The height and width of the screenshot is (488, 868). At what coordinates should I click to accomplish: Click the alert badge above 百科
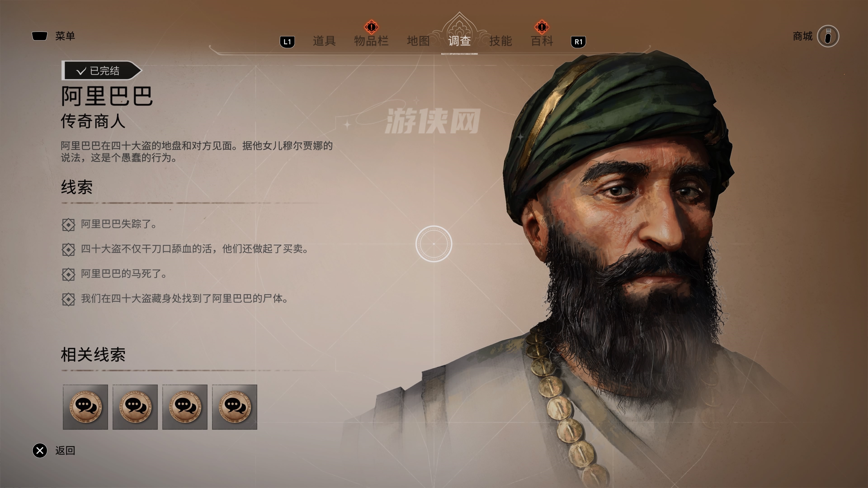542,27
